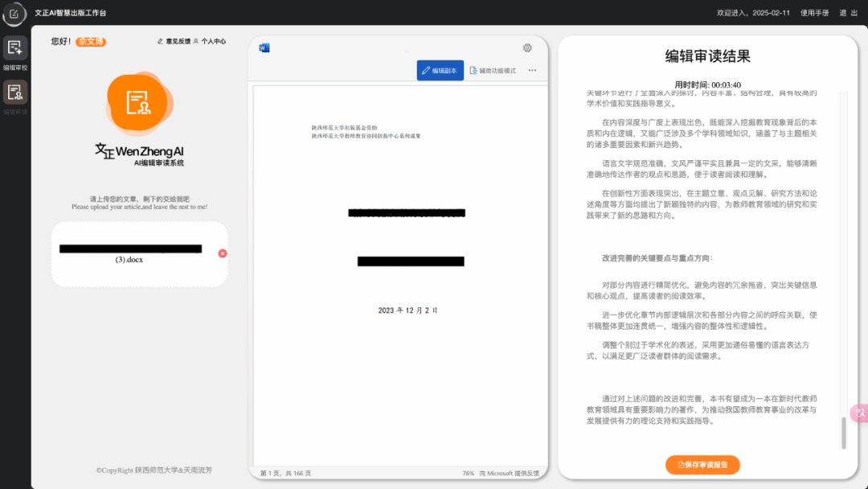Click the review results scrollbar thumb
Screen dimensions: 868x489
pyautogui.click(x=843, y=433)
